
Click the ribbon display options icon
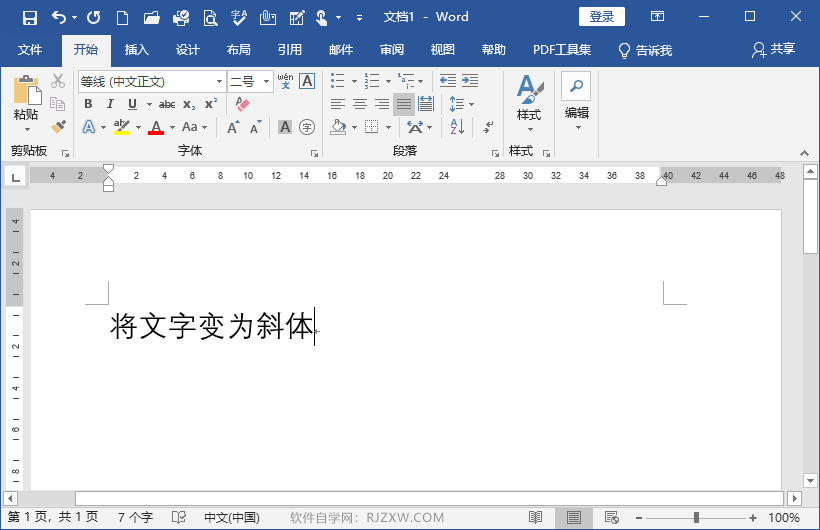pos(657,17)
